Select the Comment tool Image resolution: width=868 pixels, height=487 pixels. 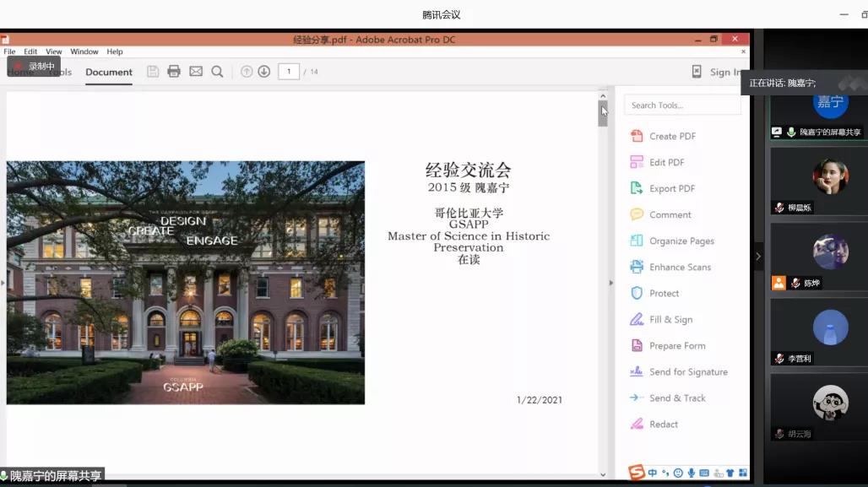670,214
